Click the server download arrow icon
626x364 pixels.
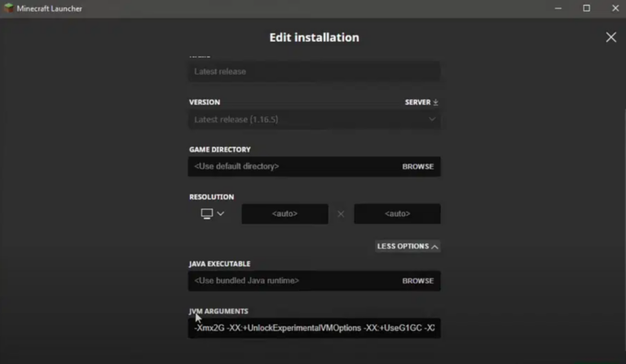point(436,103)
